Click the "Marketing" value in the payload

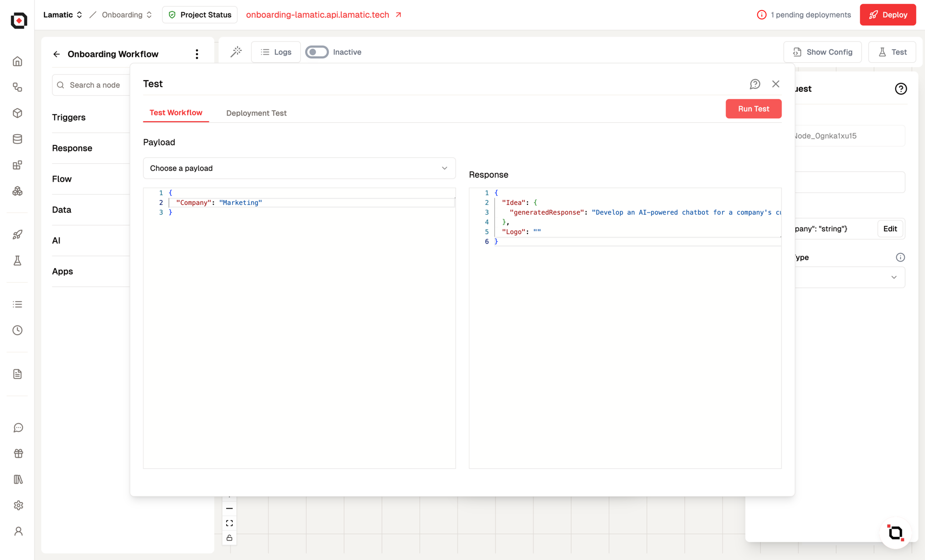[241, 203]
